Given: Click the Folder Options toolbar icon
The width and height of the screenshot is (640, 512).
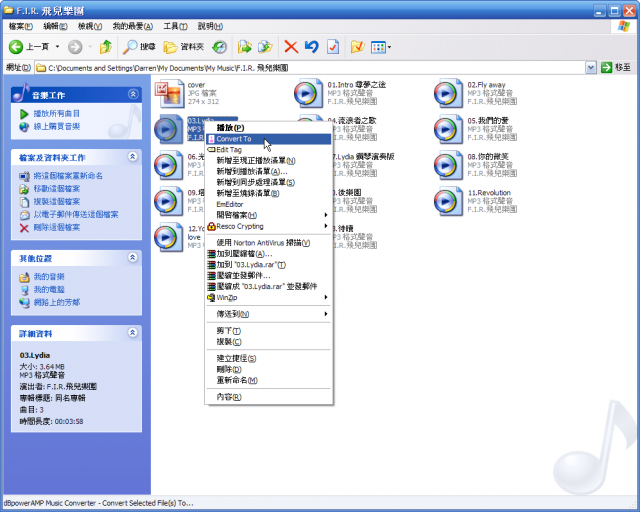Looking at the screenshot, I should [x=357, y=47].
